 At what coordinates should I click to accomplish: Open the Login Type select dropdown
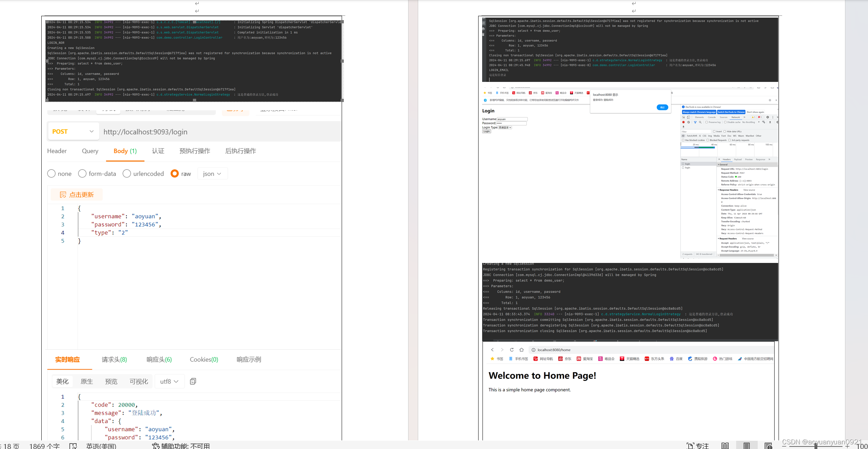tap(505, 128)
